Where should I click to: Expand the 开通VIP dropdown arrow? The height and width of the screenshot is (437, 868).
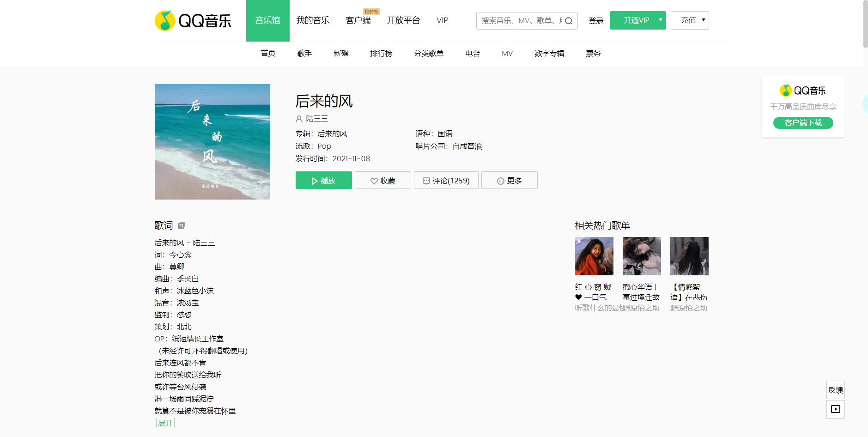[660, 20]
